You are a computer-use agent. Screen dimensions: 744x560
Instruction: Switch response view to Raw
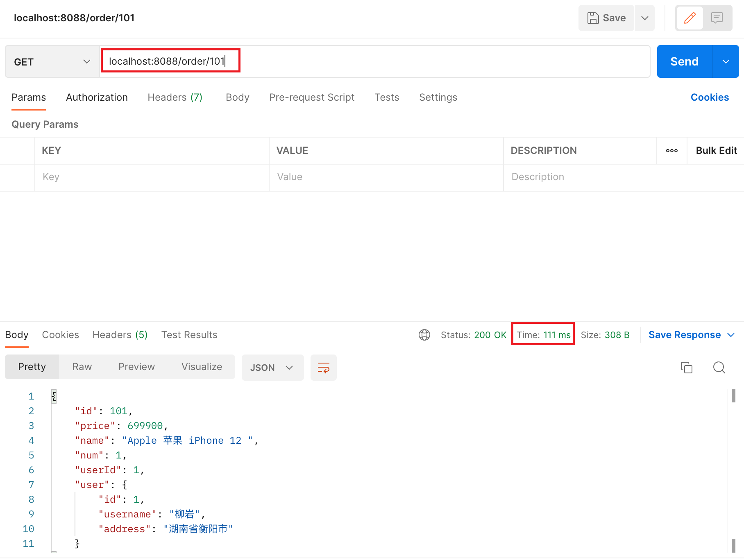tap(82, 367)
